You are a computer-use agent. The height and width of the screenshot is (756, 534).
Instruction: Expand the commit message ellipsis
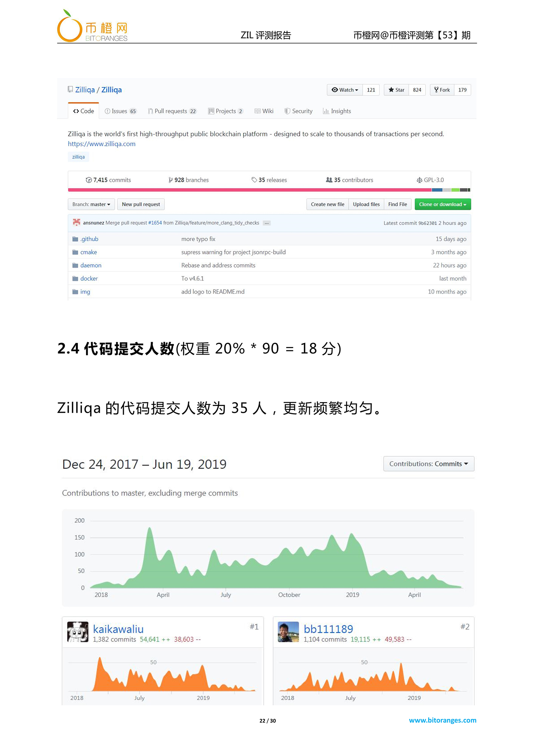(x=267, y=223)
